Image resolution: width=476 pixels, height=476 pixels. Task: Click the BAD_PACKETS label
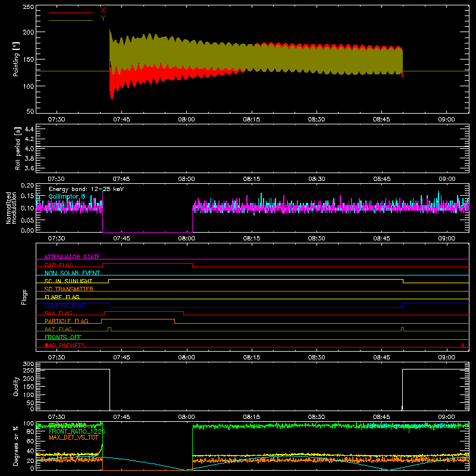coord(65,345)
